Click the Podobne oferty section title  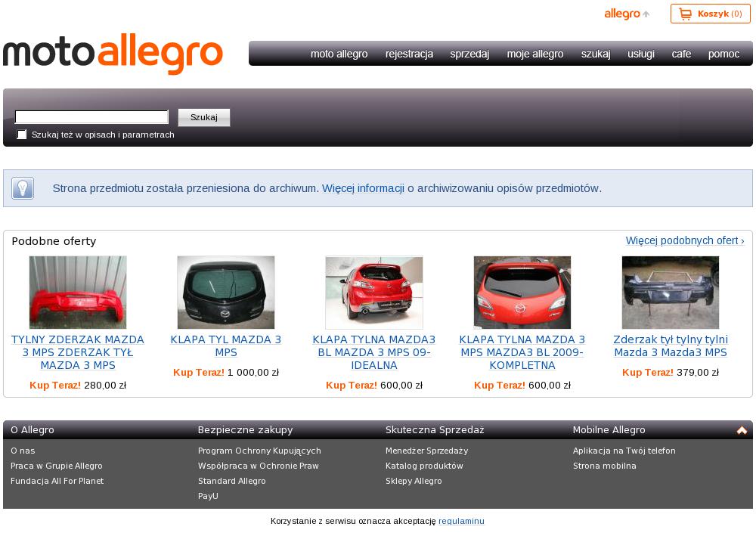point(54,241)
